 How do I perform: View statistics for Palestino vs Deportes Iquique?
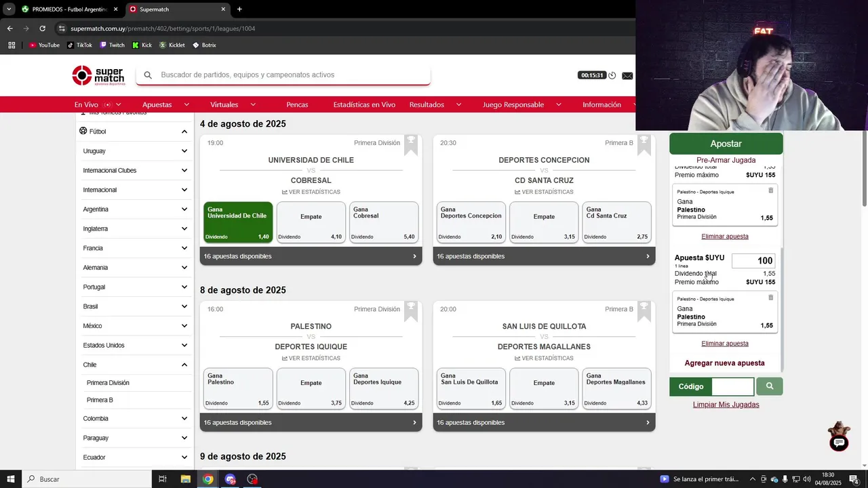click(x=311, y=358)
